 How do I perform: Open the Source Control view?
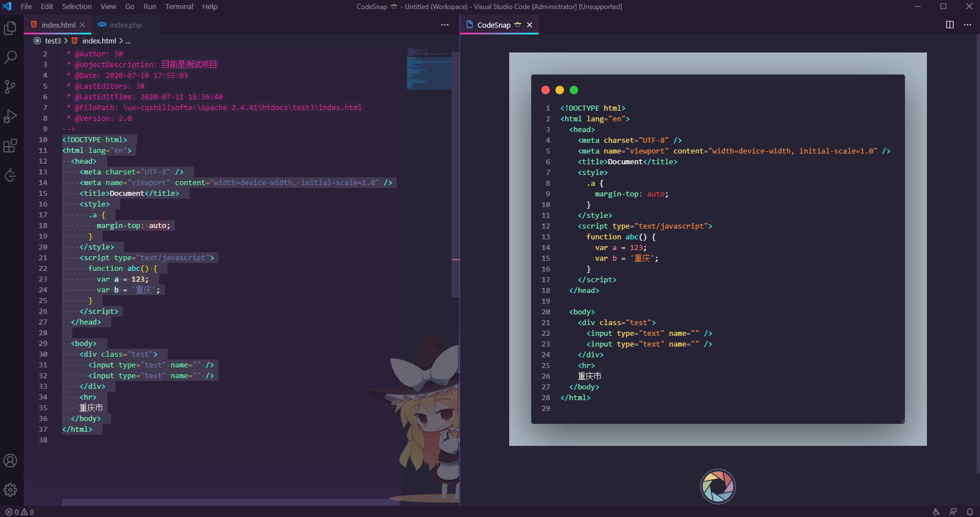10,87
